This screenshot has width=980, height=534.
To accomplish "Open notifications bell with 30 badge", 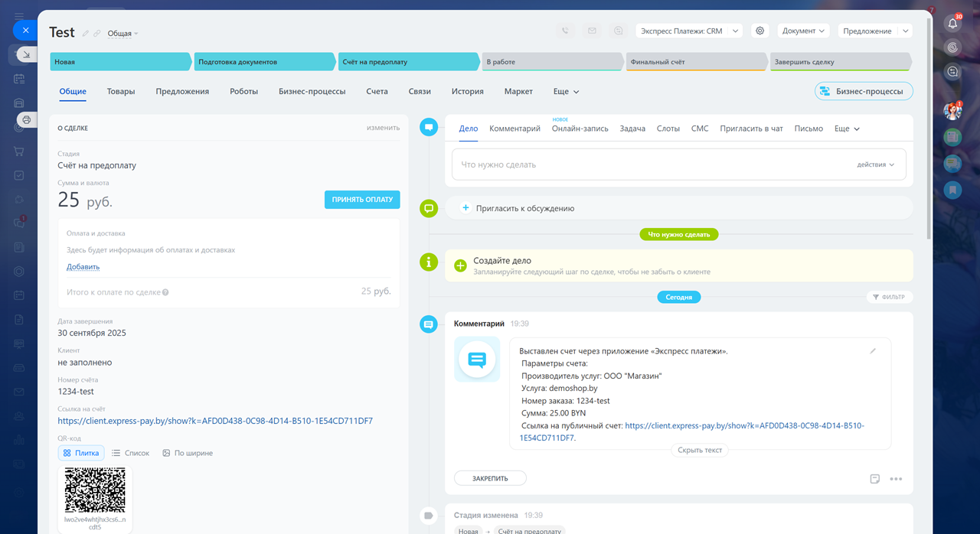I will [x=952, y=23].
